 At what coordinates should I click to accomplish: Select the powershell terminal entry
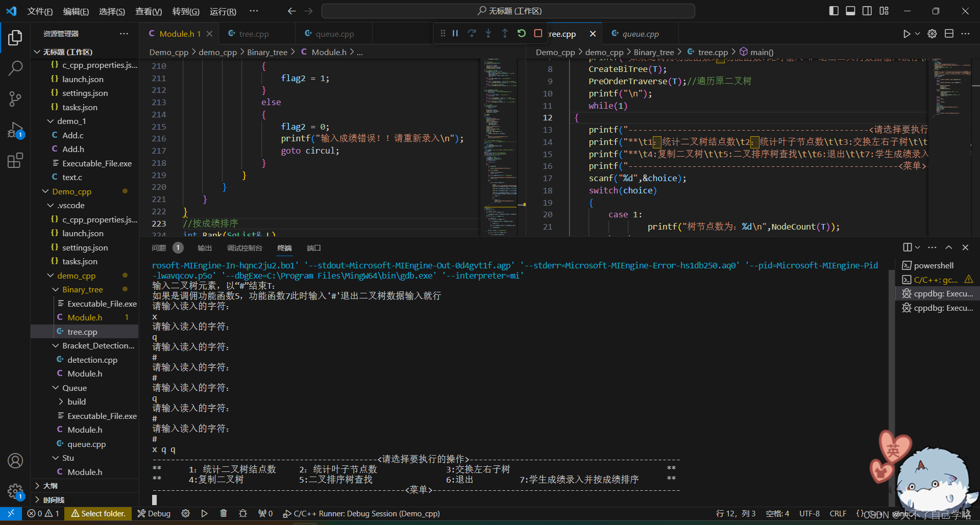pos(934,265)
